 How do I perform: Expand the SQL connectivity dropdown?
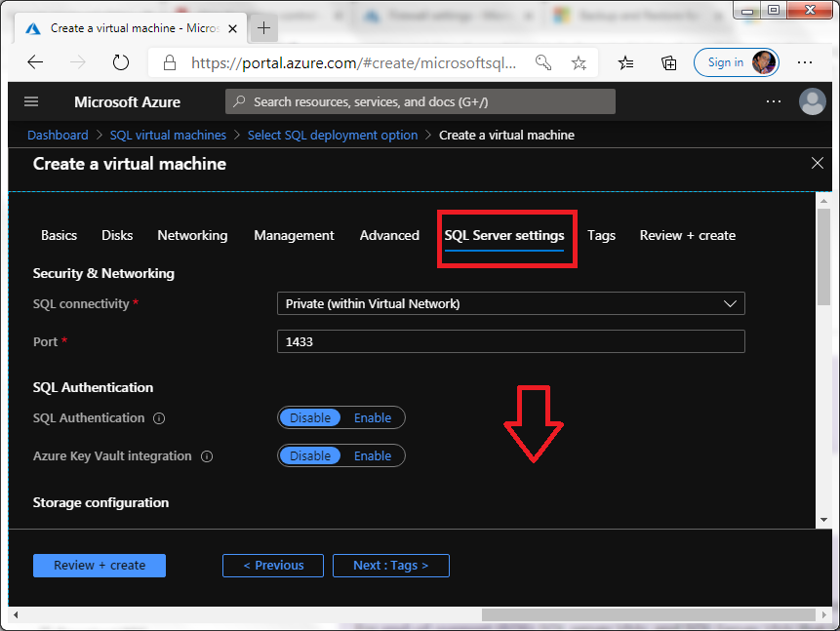511,303
